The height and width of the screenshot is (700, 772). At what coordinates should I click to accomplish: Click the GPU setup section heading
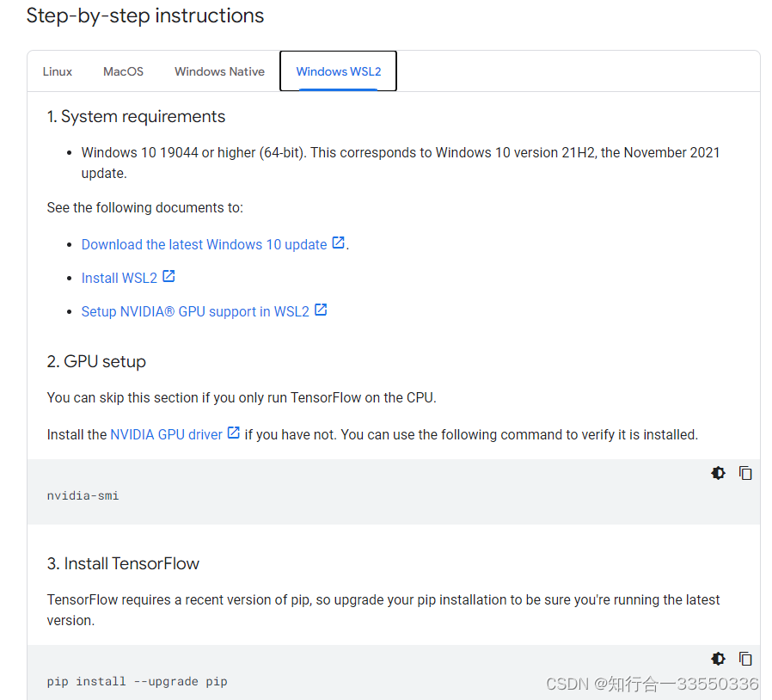pos(97,361)
